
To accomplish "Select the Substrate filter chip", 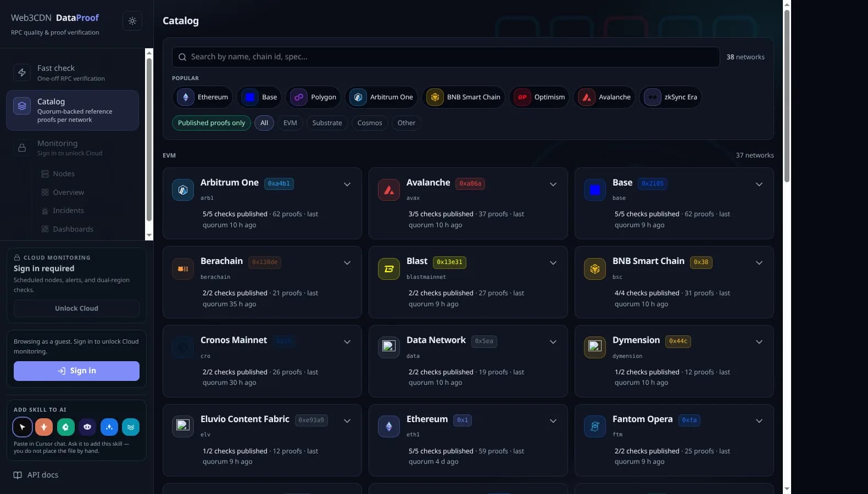I will coord(327,123).
